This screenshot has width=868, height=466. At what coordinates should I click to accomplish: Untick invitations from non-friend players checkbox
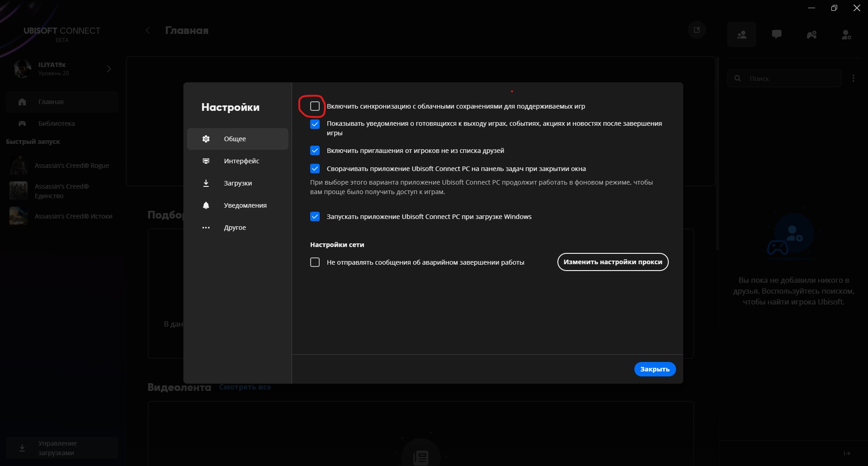pos(315,151)
